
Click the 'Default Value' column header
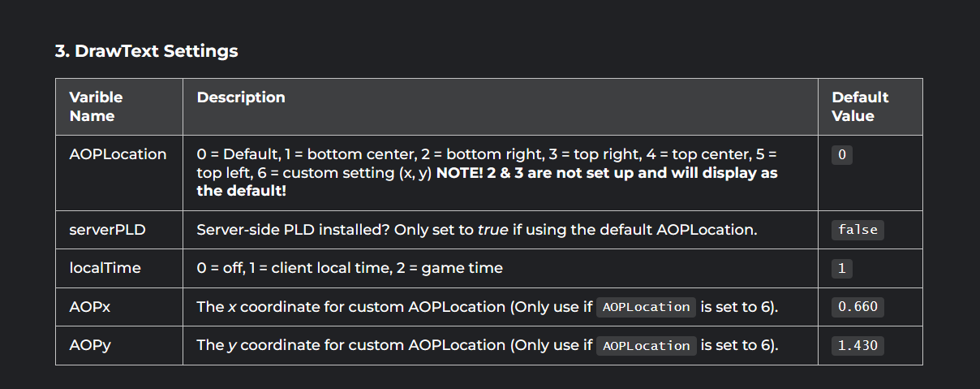[860, 106]
